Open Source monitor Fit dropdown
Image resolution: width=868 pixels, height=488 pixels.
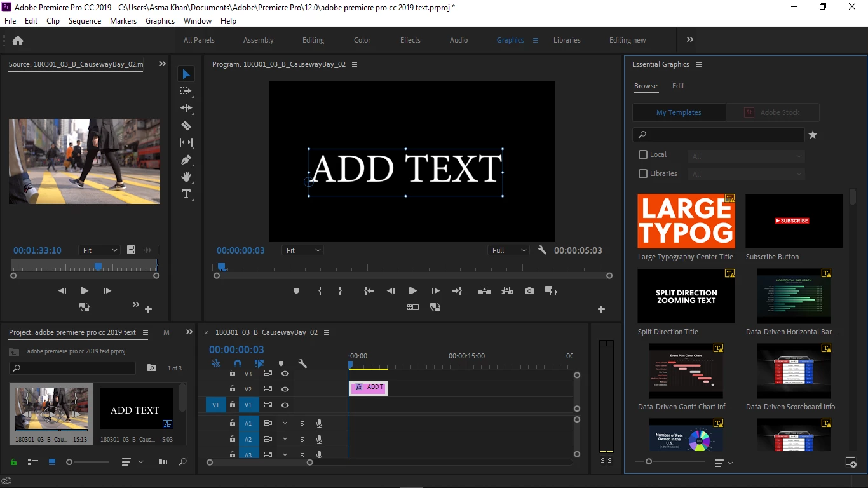[x=100, y=250]
